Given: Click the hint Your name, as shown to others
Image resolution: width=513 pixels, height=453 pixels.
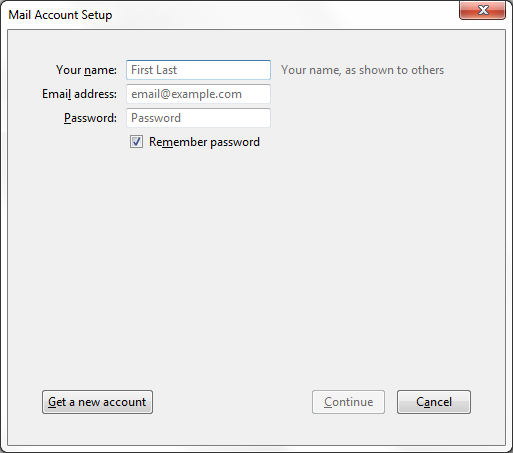Looking at the screenshot, I should click(x=362, y=70).
